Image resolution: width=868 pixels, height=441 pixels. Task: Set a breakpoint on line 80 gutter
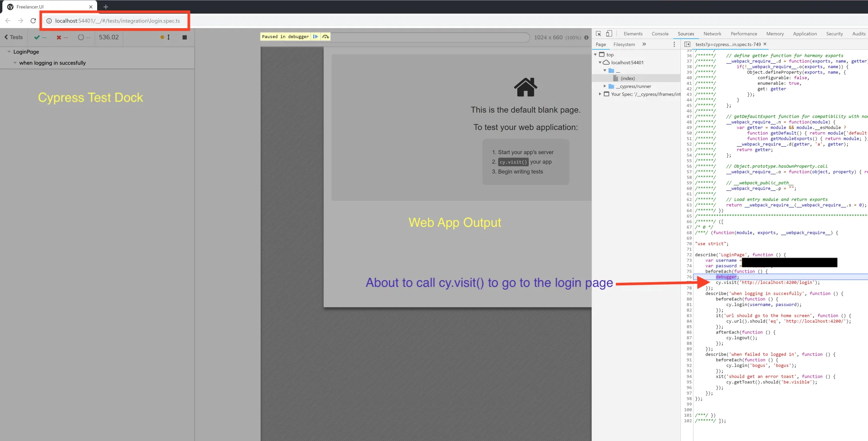(x=689, y=299)
